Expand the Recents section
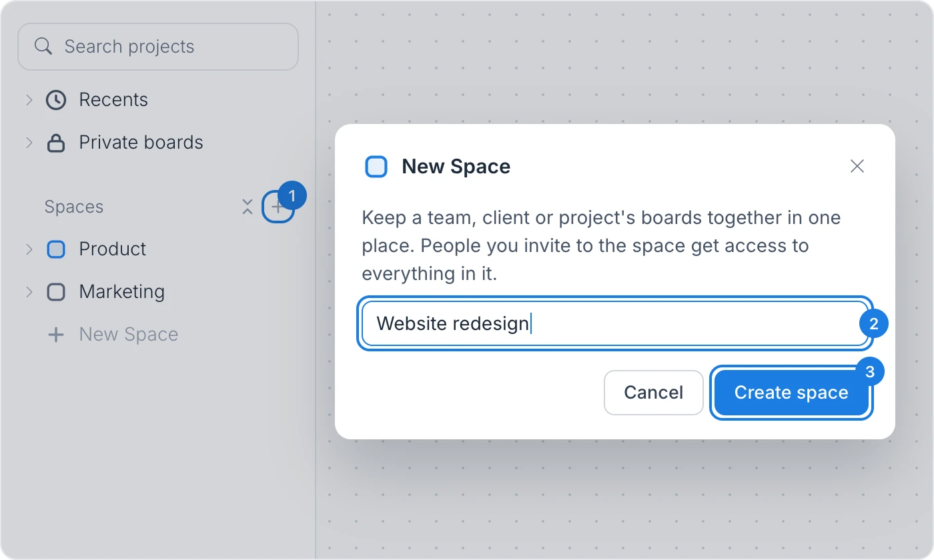This screenshot has height=560, width=934. tap(29, 100)
